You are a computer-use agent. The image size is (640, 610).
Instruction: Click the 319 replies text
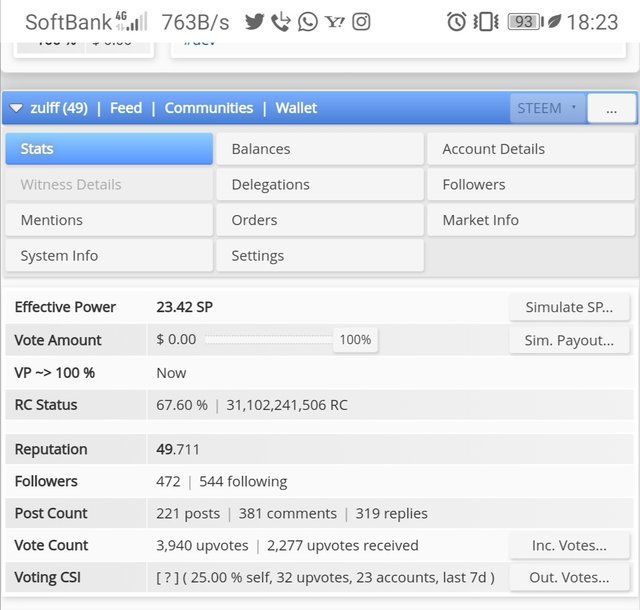pyautogui.click(x=391, y=514)
